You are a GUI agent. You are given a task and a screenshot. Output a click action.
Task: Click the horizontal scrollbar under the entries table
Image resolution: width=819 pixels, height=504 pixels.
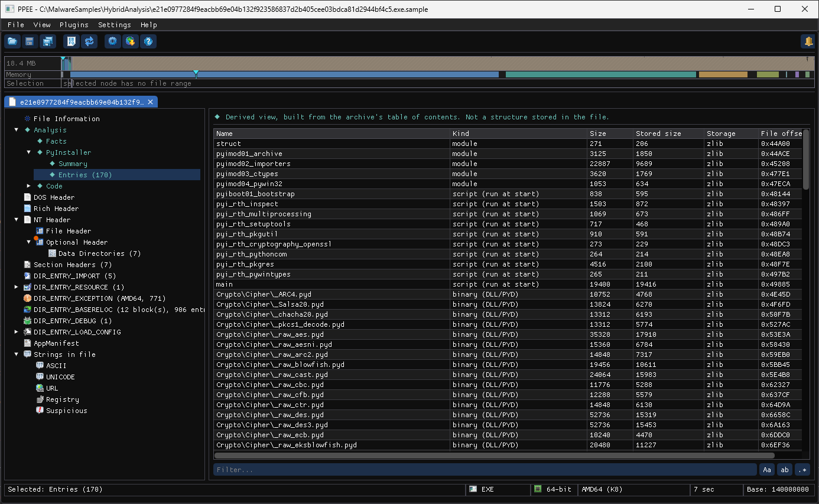click(494, 456)
